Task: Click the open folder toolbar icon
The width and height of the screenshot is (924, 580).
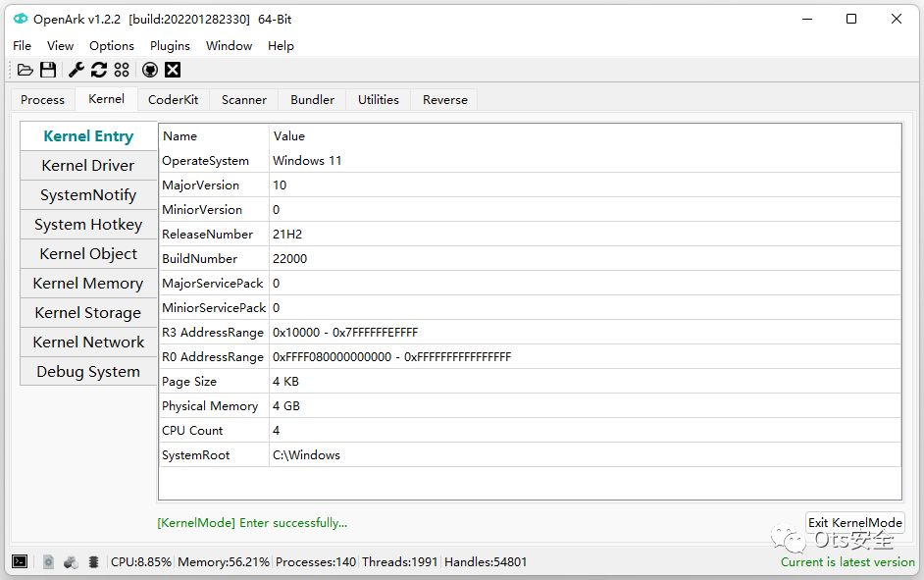Action: [25, 70]
